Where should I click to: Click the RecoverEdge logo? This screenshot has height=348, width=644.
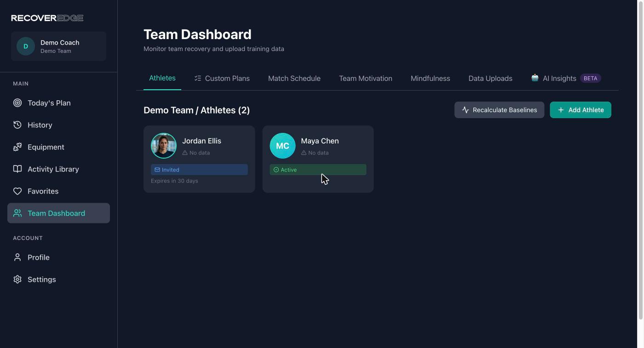click(47, 18)
